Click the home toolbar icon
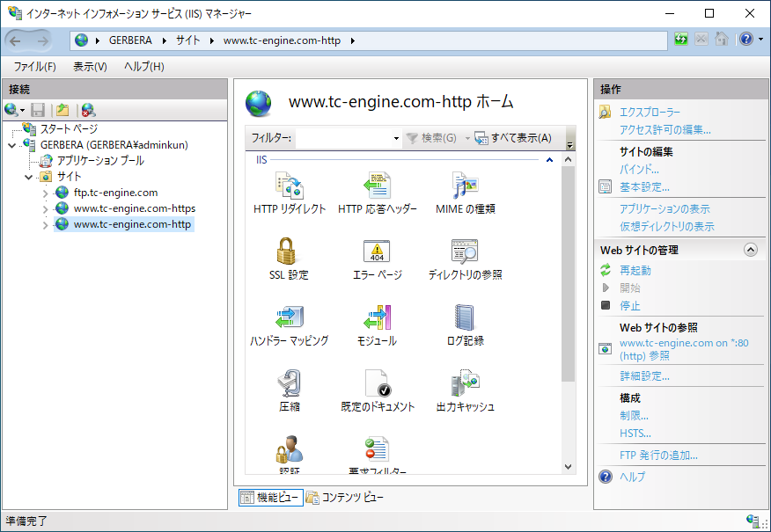Screen dimensions: 771x532 722,40
